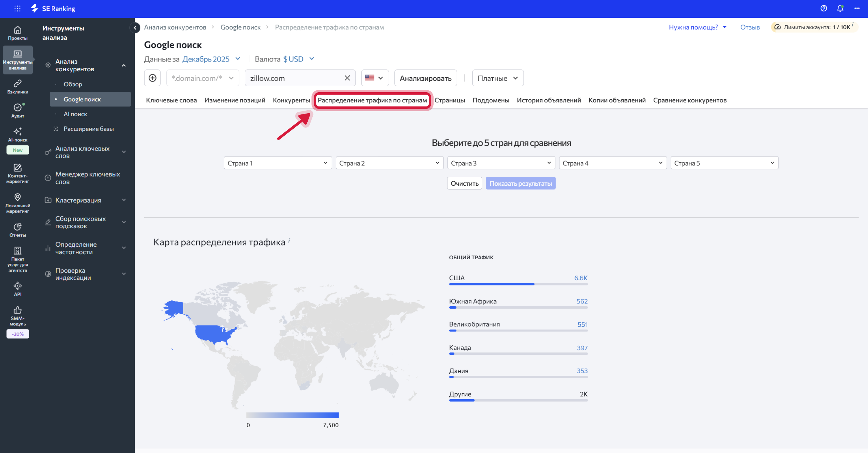Screen dimensions: 868x453
Task: Open the Страницы tab
Action: point(450,100)
